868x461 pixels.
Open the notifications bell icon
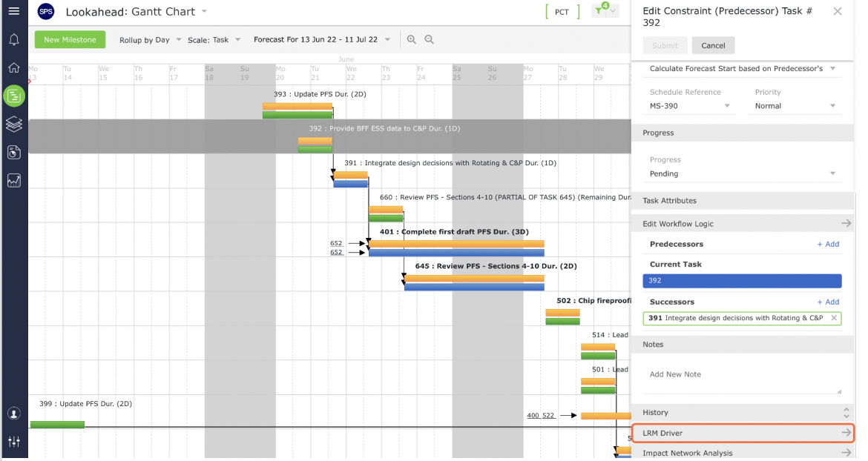pos(14,40)
